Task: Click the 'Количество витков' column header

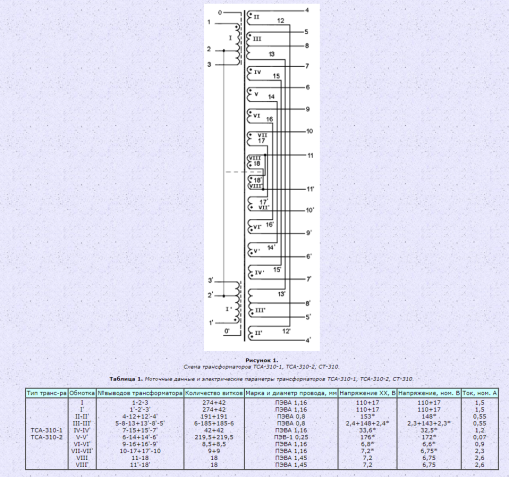Action: [x=214, y=393]
